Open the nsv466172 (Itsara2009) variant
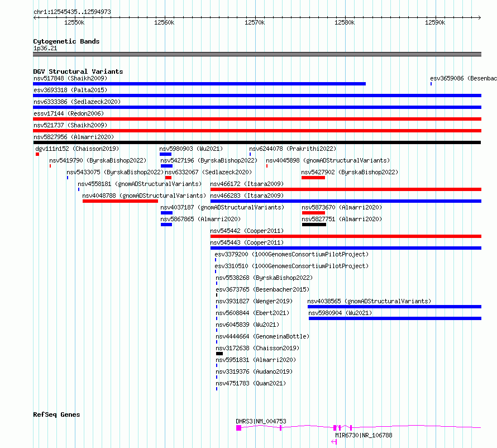The height and width of the screenshot is (448, 497). [247, 184]
